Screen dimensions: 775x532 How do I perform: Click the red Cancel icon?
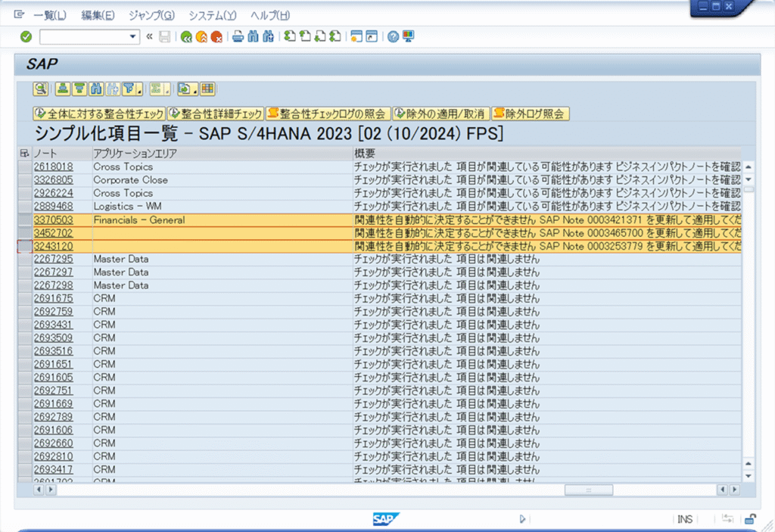(x=216, y=36)
